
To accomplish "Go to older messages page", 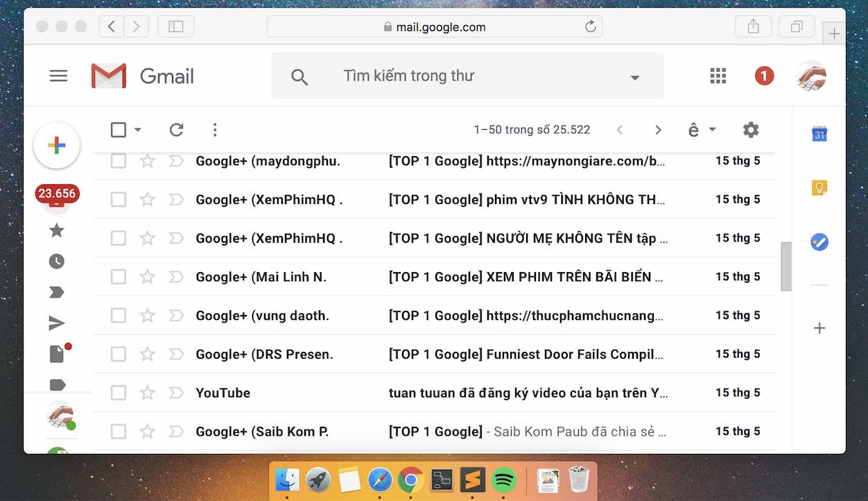I will click(x=658, y=130).
